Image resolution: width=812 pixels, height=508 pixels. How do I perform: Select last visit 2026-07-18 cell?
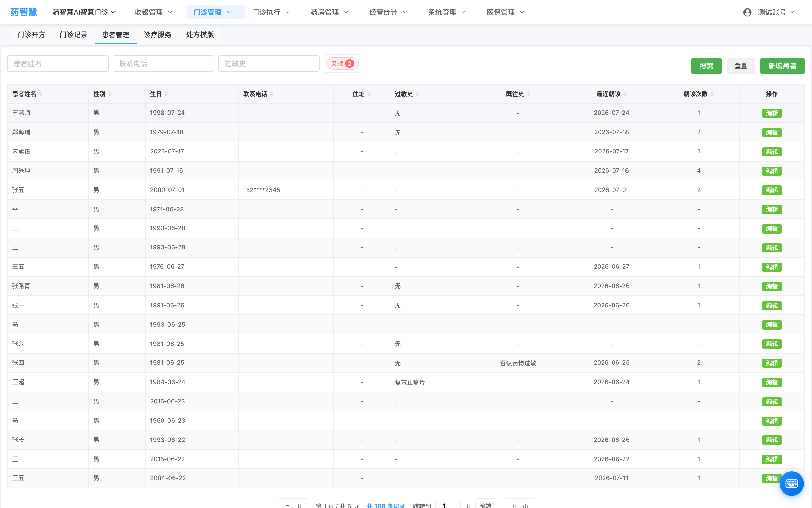(x=611, y=132)
